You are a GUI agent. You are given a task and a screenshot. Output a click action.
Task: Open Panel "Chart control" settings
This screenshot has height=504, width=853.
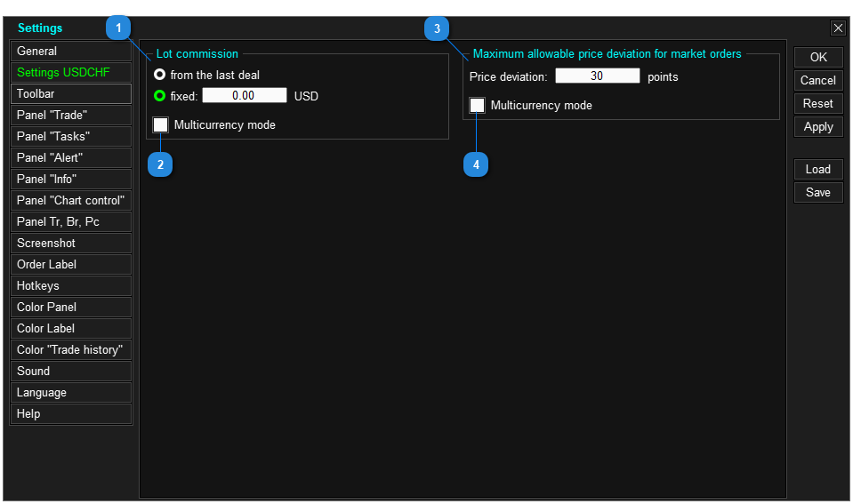pyautogui.click(x=71, y=200)
